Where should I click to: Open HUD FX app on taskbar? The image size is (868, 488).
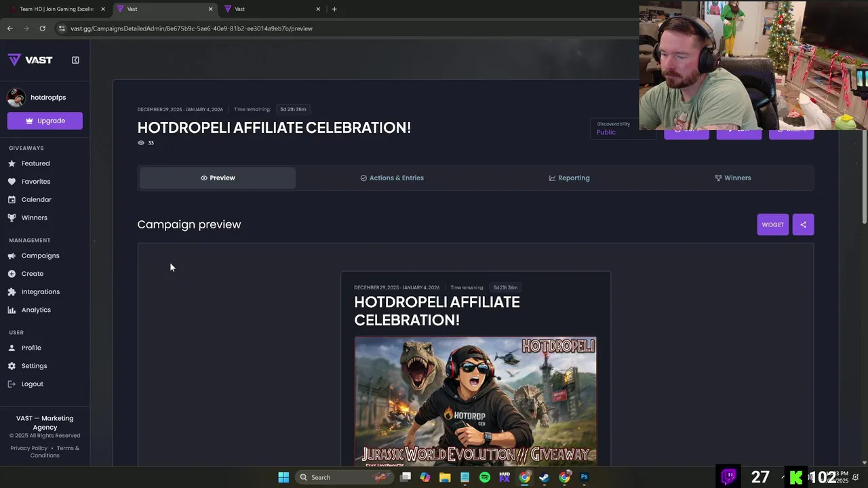tap(505, 477)
